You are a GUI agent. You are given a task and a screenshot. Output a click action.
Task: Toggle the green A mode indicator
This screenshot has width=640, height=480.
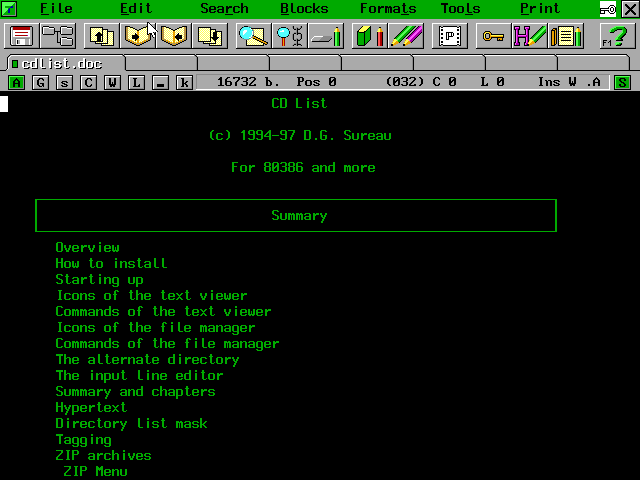(17, 82)
